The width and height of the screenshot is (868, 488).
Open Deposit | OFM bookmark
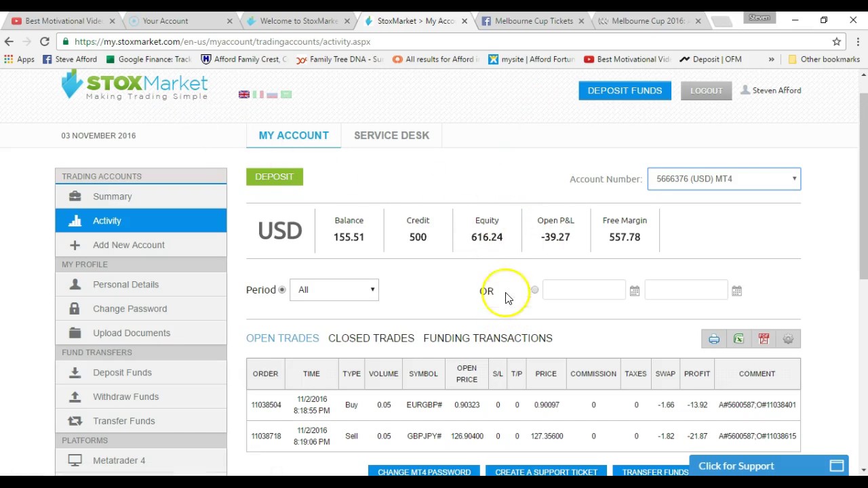pyautogui.click(x=711, y=59)
